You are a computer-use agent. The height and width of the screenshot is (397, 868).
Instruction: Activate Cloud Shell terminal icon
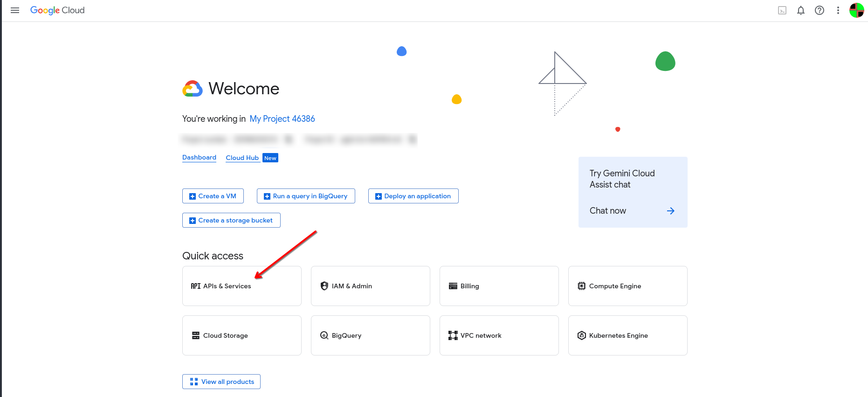coord(782,10)
